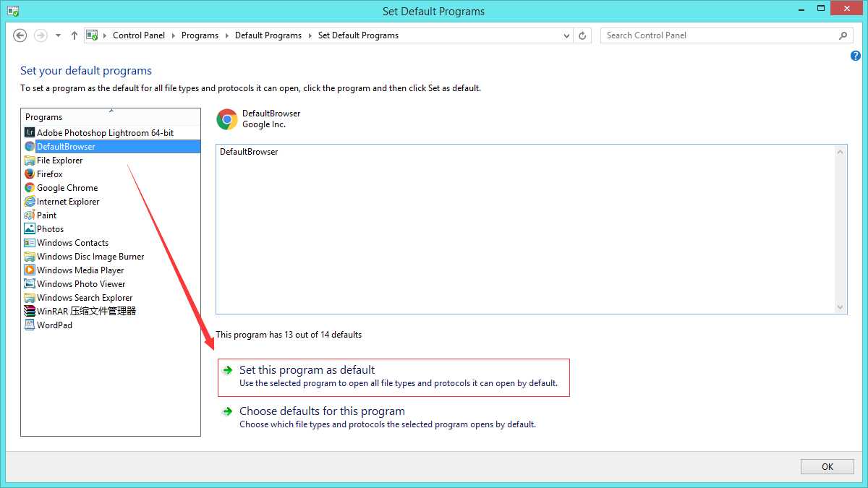The height and width of the screenshot is (488, 868).
Task: Click the Windows Photo Viewer icon
Action: point(30,284)
